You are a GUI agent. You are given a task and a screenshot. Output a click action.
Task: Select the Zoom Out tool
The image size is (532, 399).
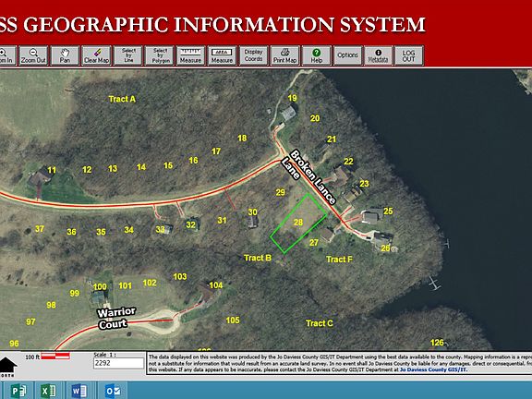(x=33, y=55)
